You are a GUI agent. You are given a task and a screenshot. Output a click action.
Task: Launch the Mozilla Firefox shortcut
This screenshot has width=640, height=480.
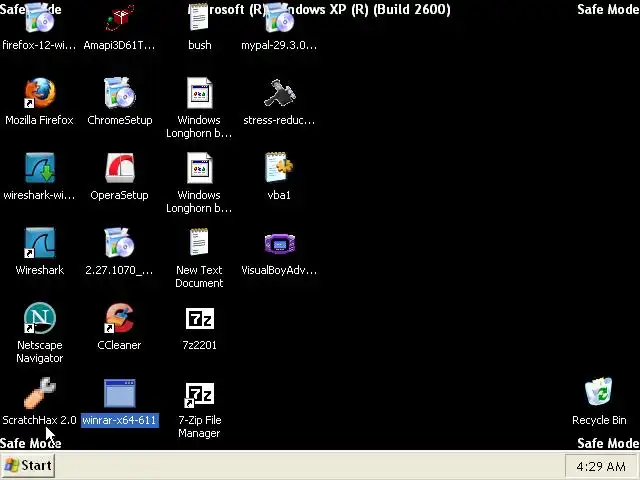tap(40, 93)
